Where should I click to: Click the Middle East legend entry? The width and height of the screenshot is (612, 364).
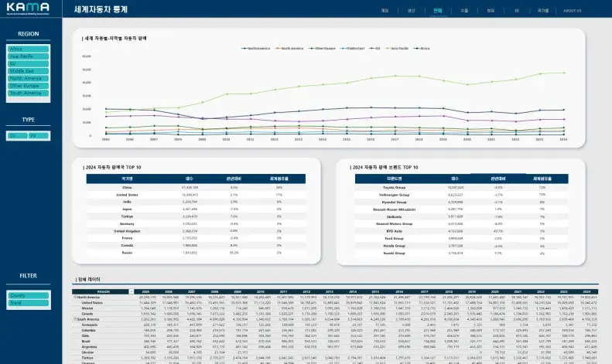[x=353, y=49]
